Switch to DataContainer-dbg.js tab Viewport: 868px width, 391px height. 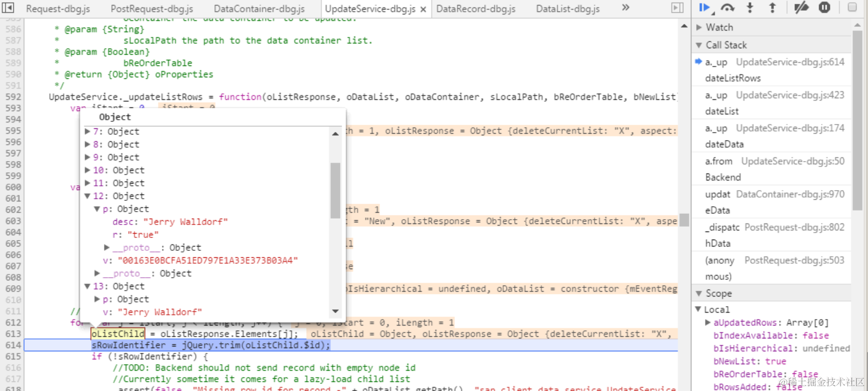click(259, 9)
